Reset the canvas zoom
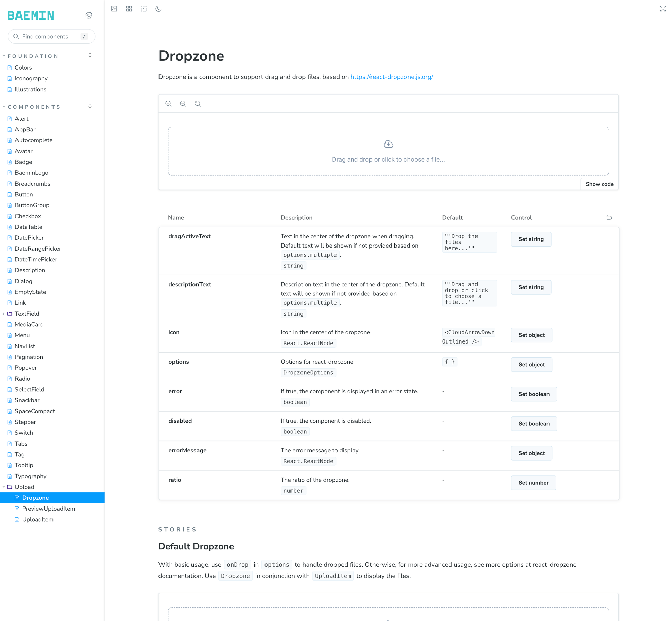Image resolution: width=672 pixels, height=621 pixels. [x=198, y=104]
